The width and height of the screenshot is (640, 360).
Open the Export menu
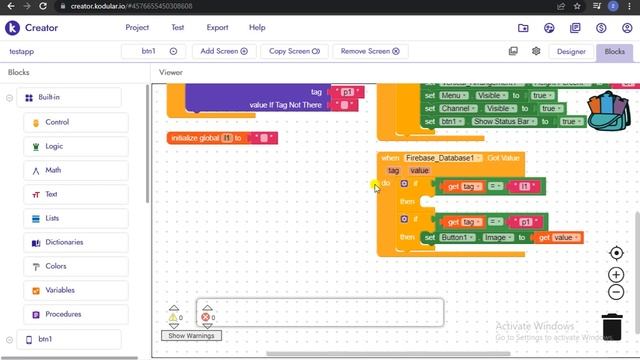click(x=217, y=27)
